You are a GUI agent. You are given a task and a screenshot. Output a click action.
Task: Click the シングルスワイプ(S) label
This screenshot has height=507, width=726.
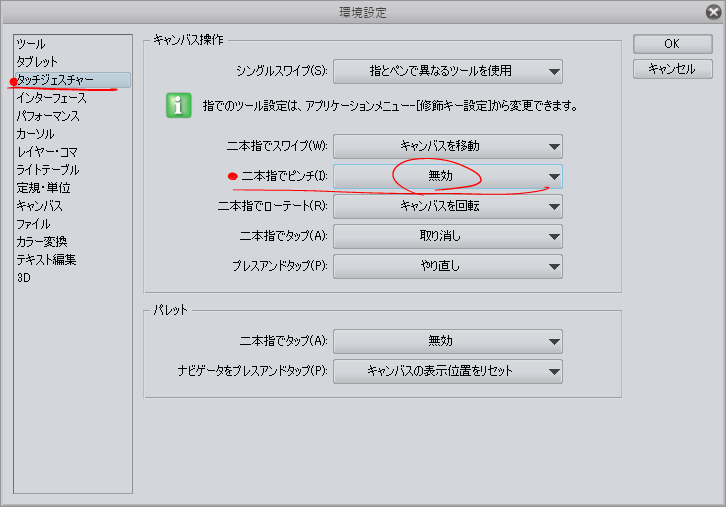282,71
